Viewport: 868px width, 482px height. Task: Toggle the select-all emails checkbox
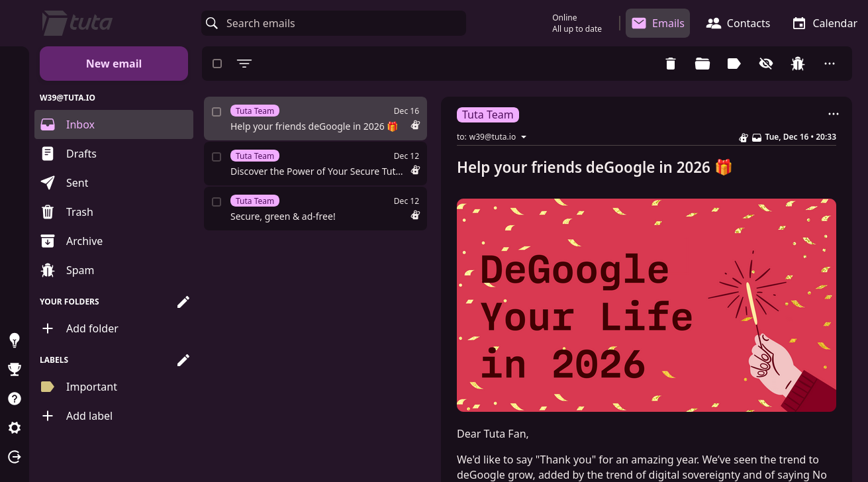[217, 64]
